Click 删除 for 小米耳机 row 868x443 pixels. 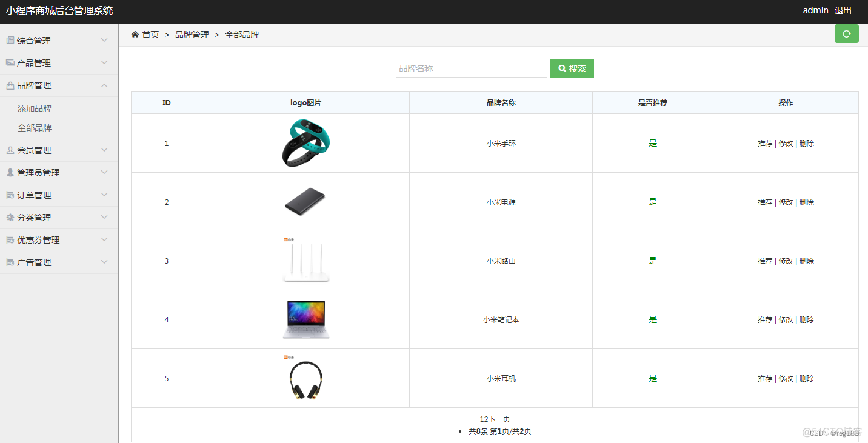(807, 379)
